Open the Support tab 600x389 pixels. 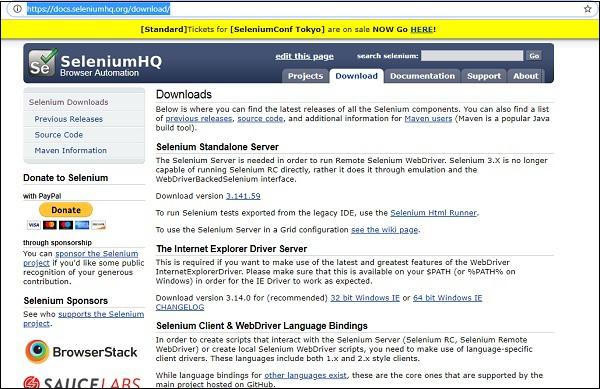[484, 76]
